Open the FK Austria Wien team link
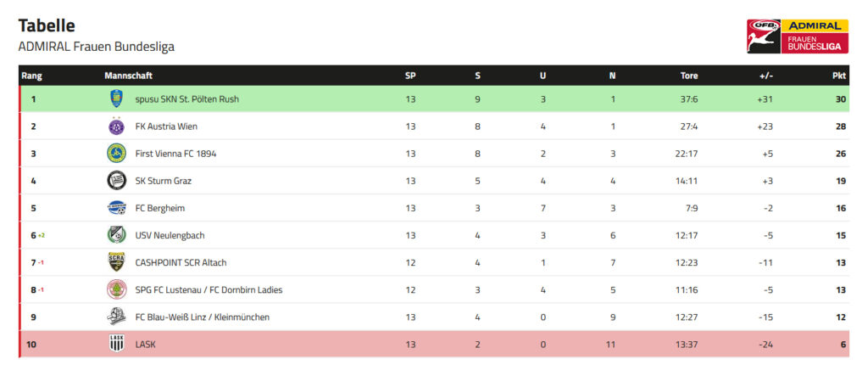Image resolution: width=868 pixels, height=376 pixels. [166, 126]
